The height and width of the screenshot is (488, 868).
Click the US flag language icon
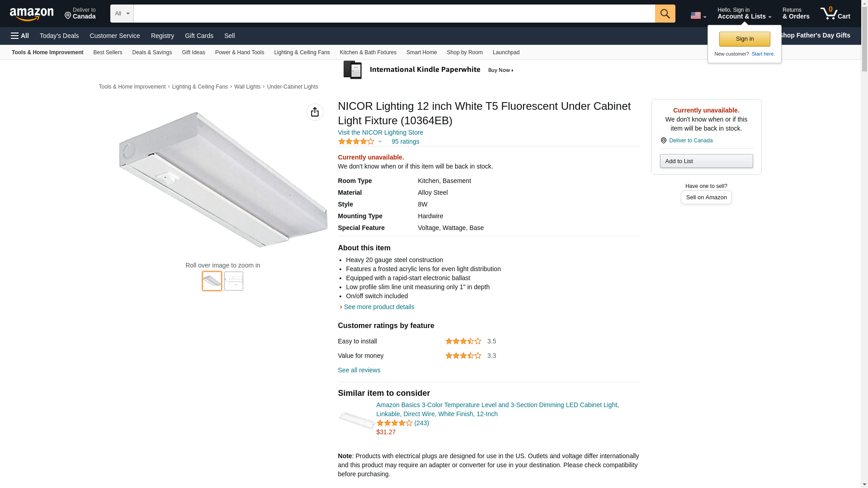(x=698, y=15)
